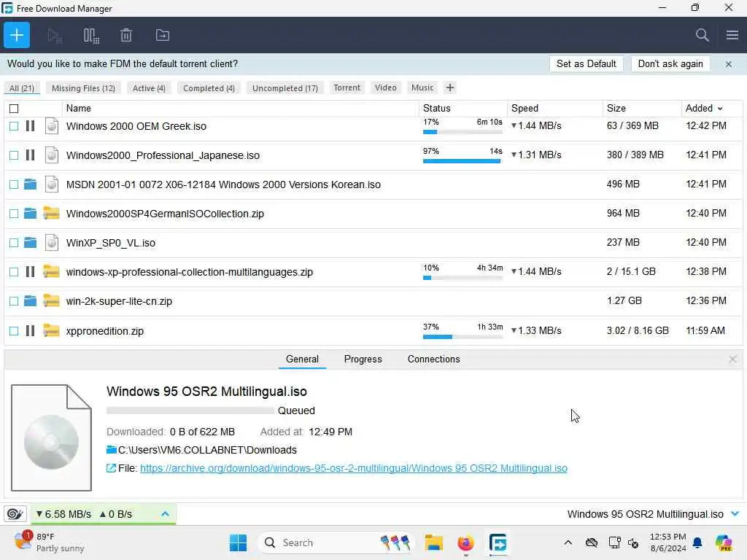Check the MSDN Windows 2000 Korean.iso checkbox
This screenshot has height=560, width=747.
(14, 184)
